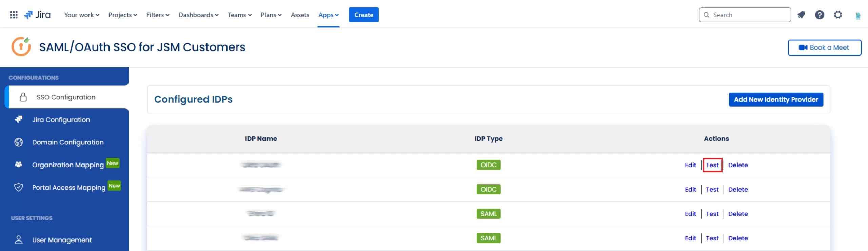Open the settings gear icon
The image size is (868, 251).
click(838, 15)
